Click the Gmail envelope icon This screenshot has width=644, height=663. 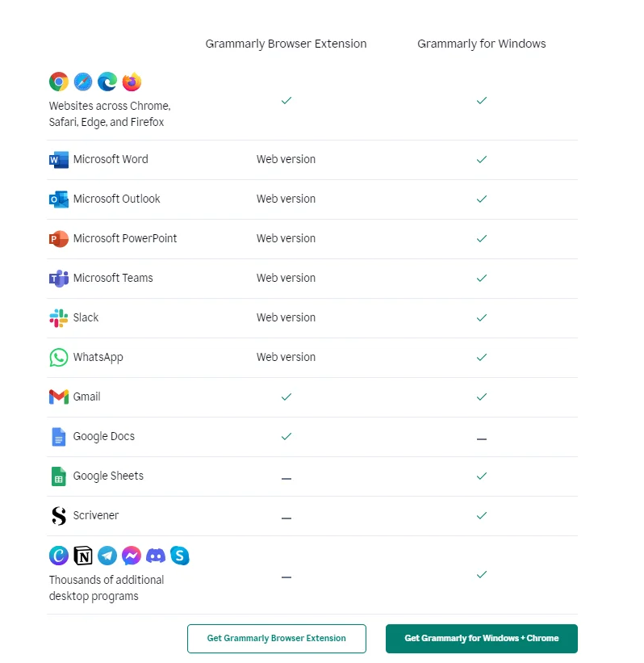pos(58,397)
